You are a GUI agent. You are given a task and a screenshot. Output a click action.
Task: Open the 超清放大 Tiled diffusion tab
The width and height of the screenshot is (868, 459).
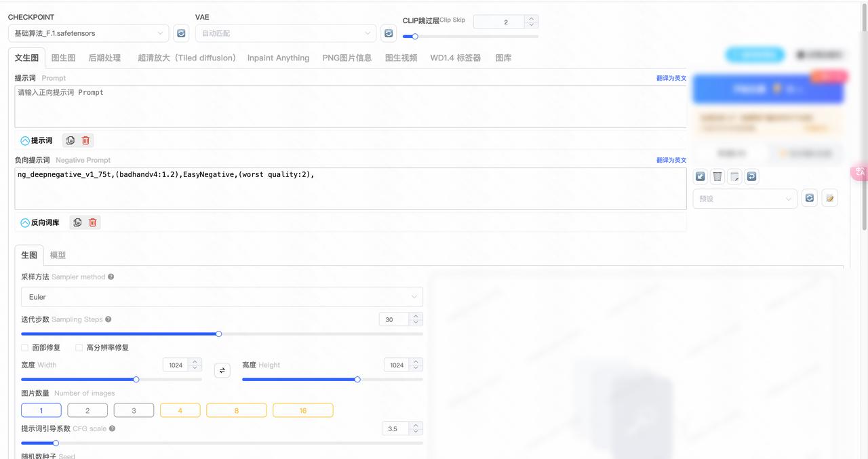pos(186,58)
